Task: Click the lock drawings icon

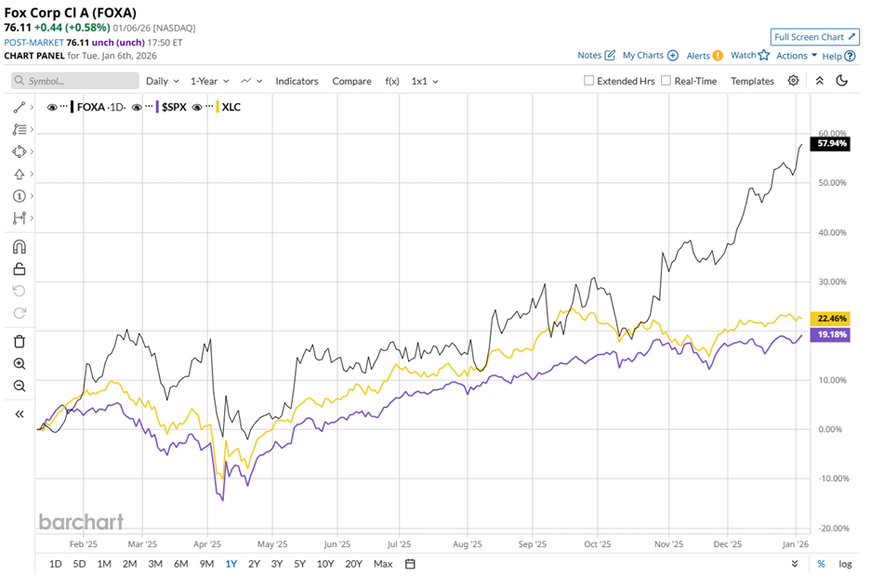Action: click(20, 269)
